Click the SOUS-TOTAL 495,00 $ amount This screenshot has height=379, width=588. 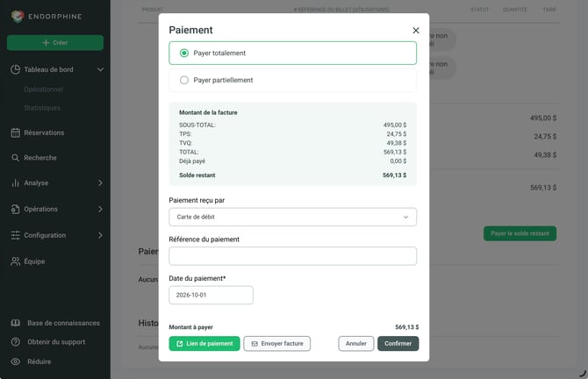point(395,125)
